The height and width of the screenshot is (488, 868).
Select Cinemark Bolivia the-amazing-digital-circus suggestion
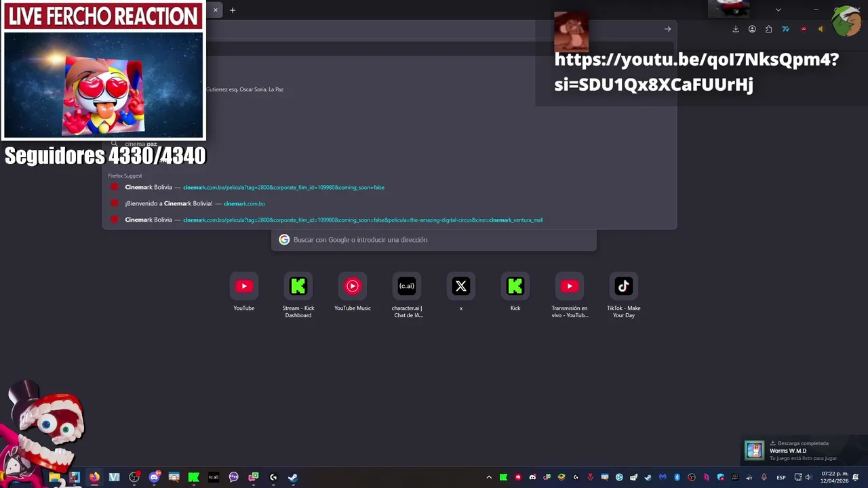click(389, 220)
